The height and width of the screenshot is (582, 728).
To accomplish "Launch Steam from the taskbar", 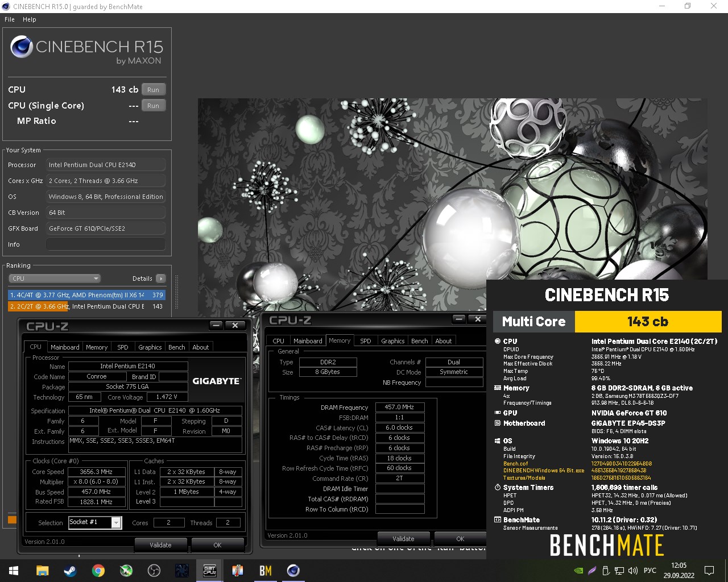I will (x=71, y=571).
